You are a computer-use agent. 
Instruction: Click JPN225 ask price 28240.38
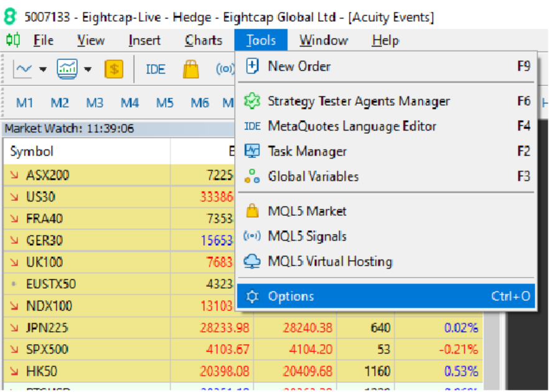[x=307, y=327]
